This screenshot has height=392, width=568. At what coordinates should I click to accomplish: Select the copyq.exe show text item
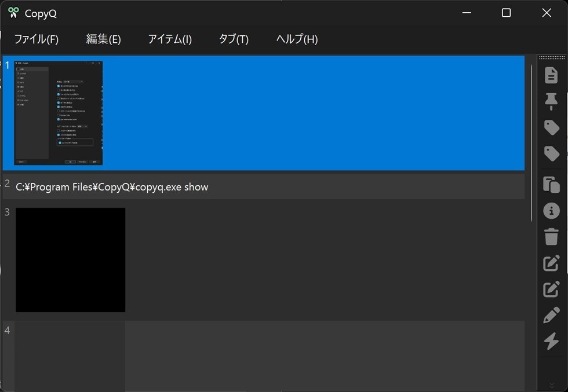point(263,187)
